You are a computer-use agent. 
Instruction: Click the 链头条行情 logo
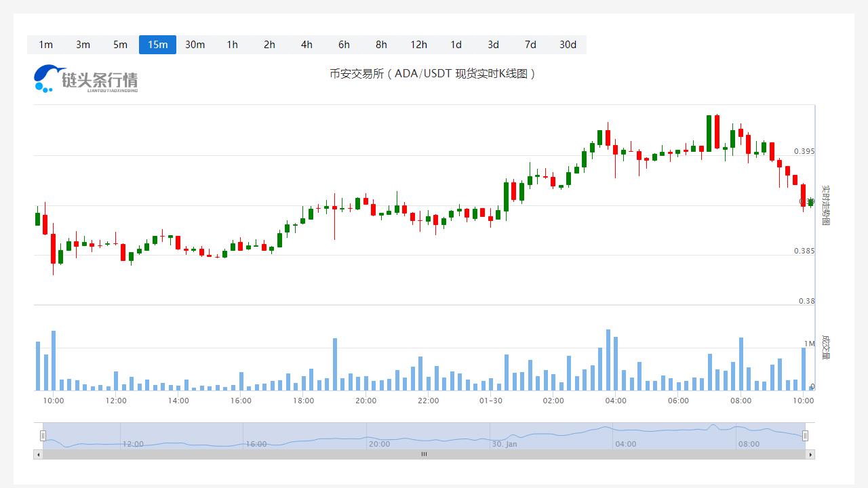click(86, 79)
